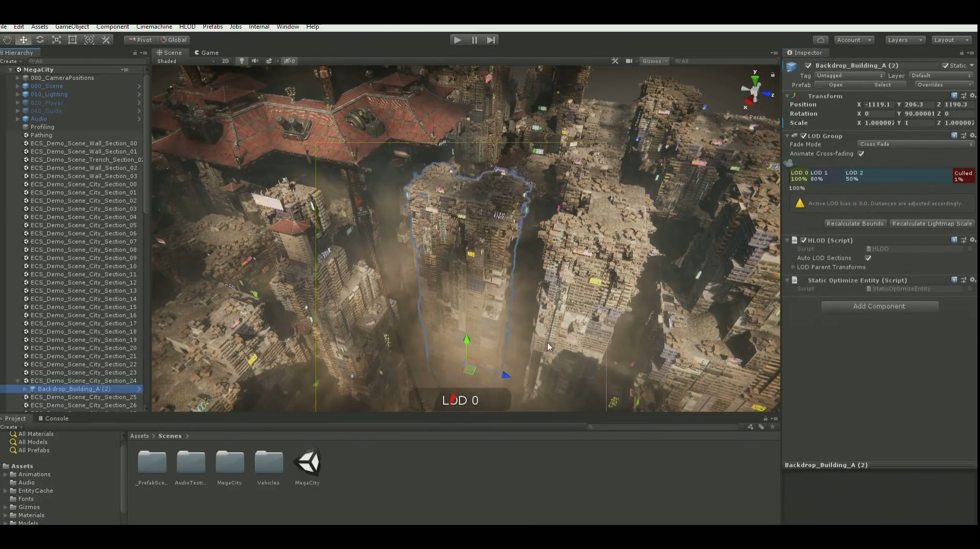Screen dimensions: 980x549
Task: Open the MegaCity scene asset
Action: [307, 467]
